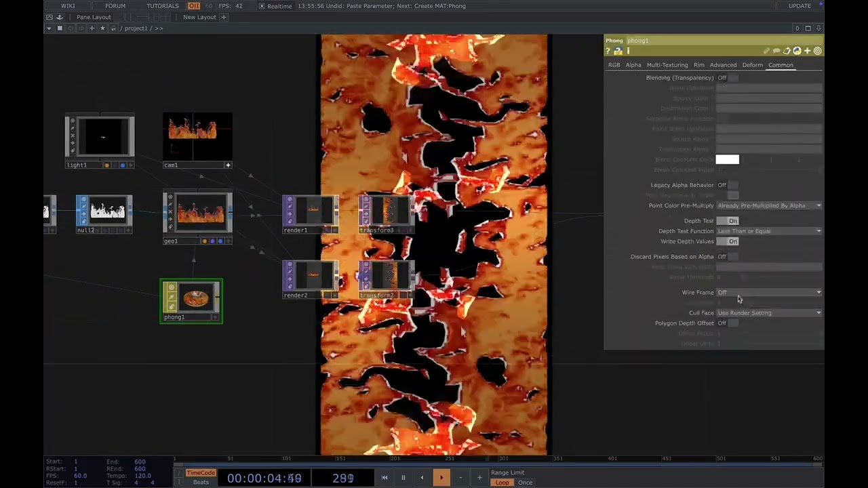Open pane menu arrow at top right
The image size is (868, 488).
pos(818,28)
